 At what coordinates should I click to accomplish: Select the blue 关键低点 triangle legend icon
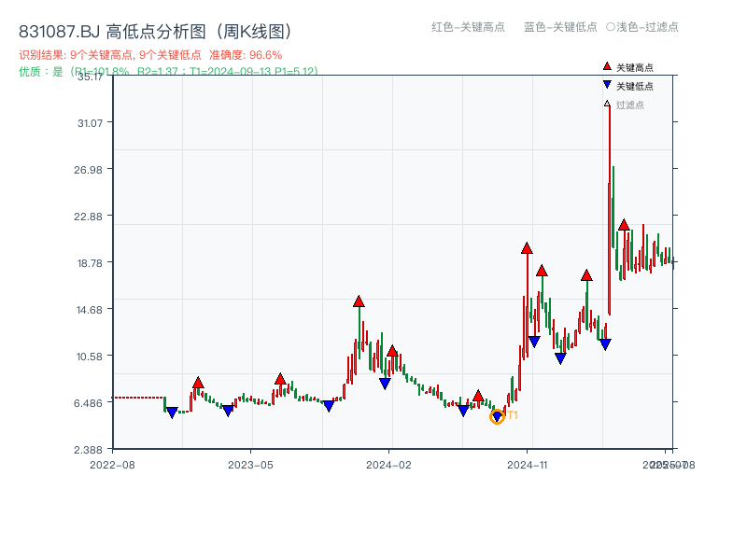pos(605,86)
